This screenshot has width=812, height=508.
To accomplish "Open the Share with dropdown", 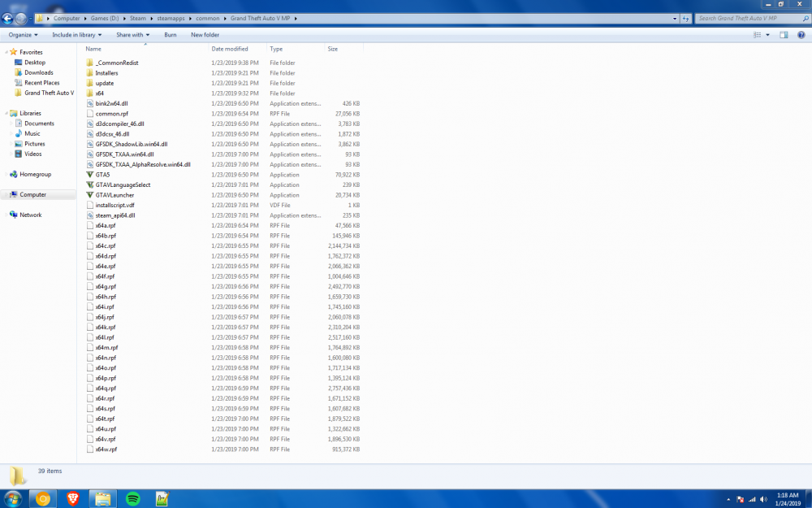I will coord(132,35).
